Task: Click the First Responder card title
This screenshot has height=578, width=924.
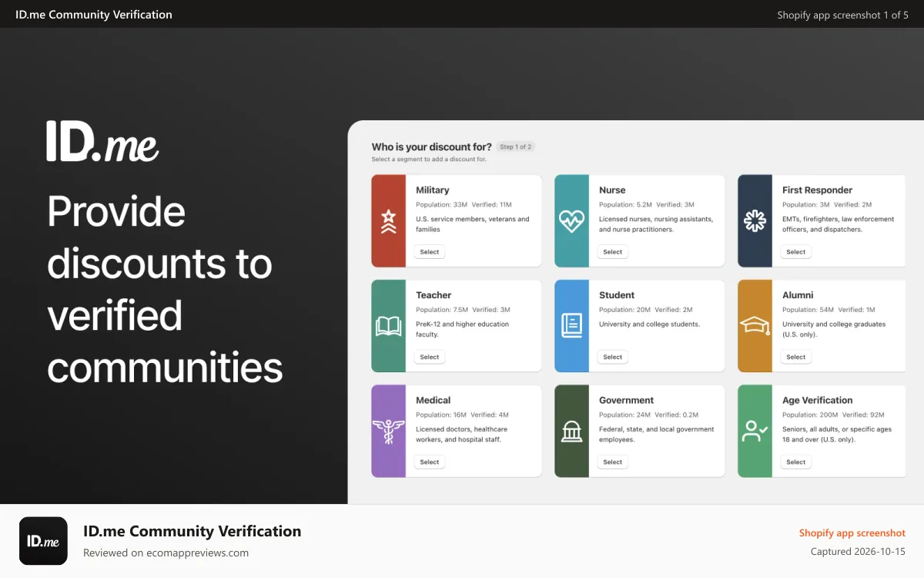Action: point(817,190)
